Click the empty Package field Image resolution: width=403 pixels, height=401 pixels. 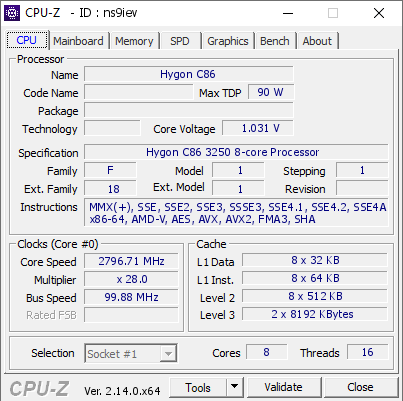pos(189,110)
